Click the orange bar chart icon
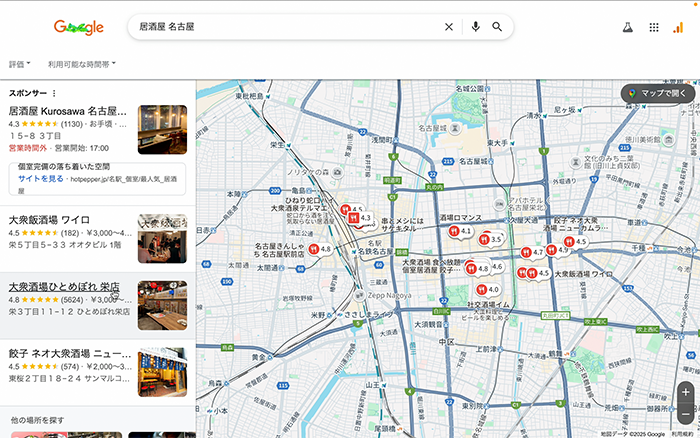This screenshot has width=700, height=438. coord(678,28)
